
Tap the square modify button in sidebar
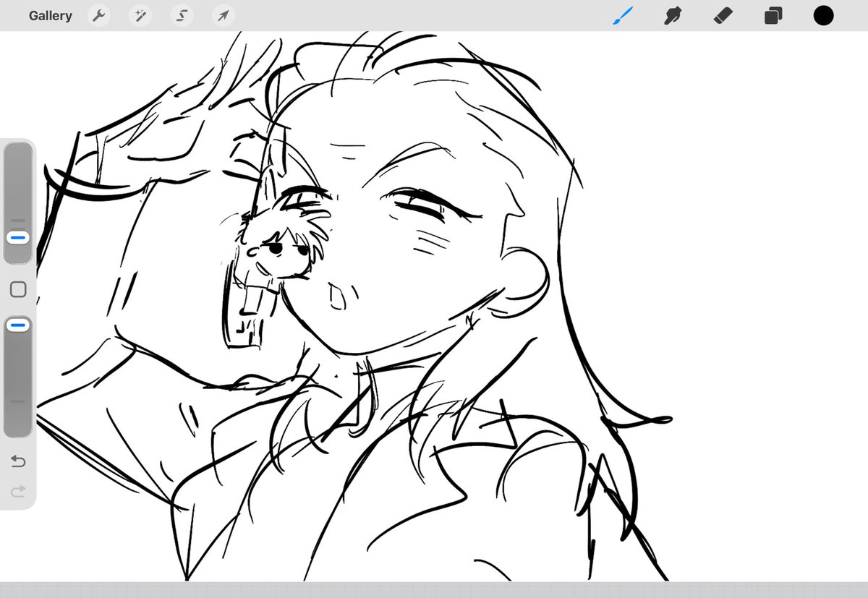click(x=18, y=289)
